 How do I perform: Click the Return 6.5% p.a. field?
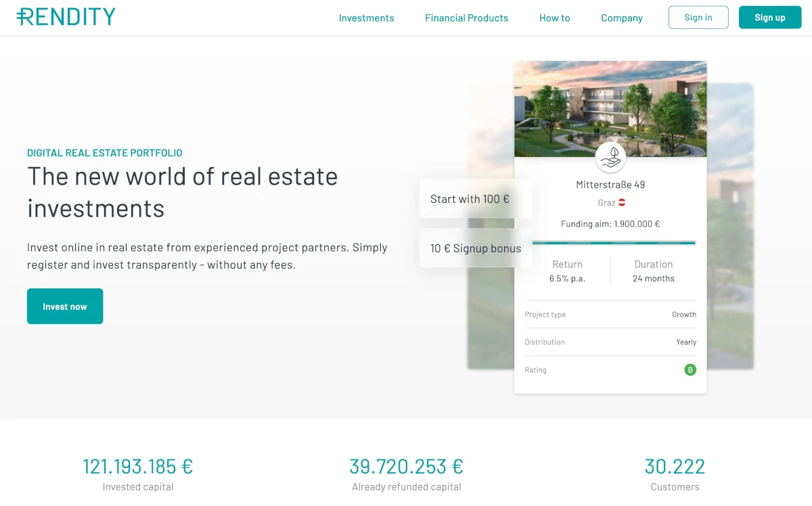point(567,271)
